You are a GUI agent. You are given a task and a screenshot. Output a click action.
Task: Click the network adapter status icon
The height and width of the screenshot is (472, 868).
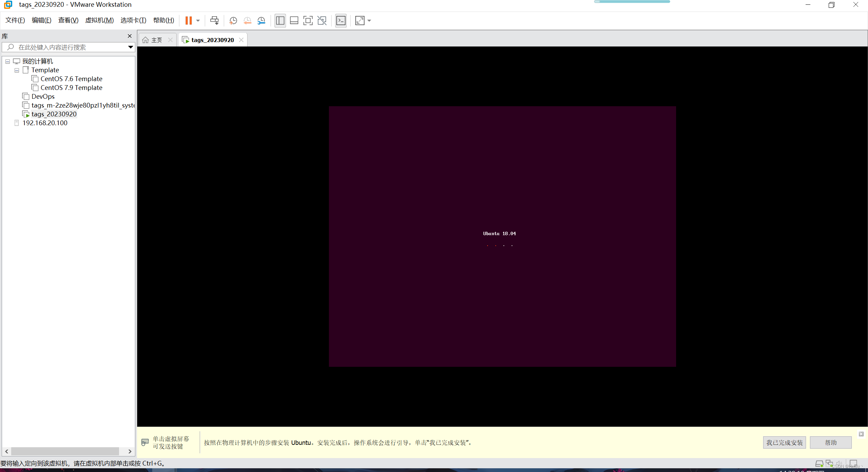[830, 463]
